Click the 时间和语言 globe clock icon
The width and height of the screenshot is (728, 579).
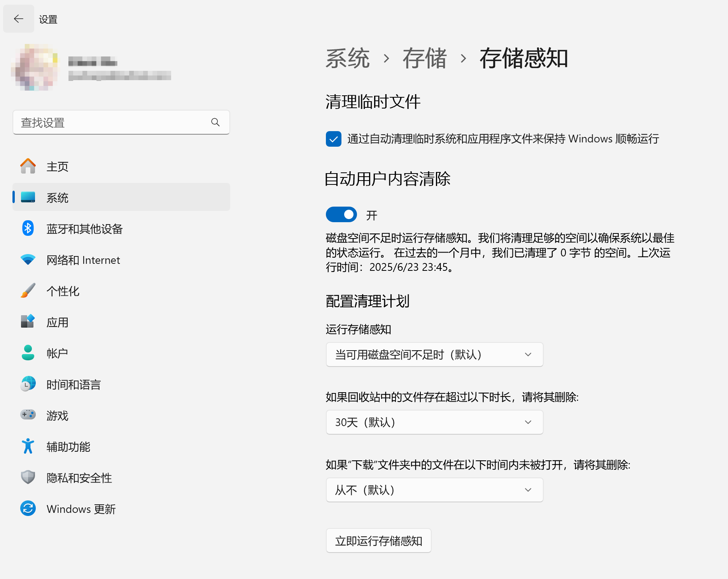[28, 384]
